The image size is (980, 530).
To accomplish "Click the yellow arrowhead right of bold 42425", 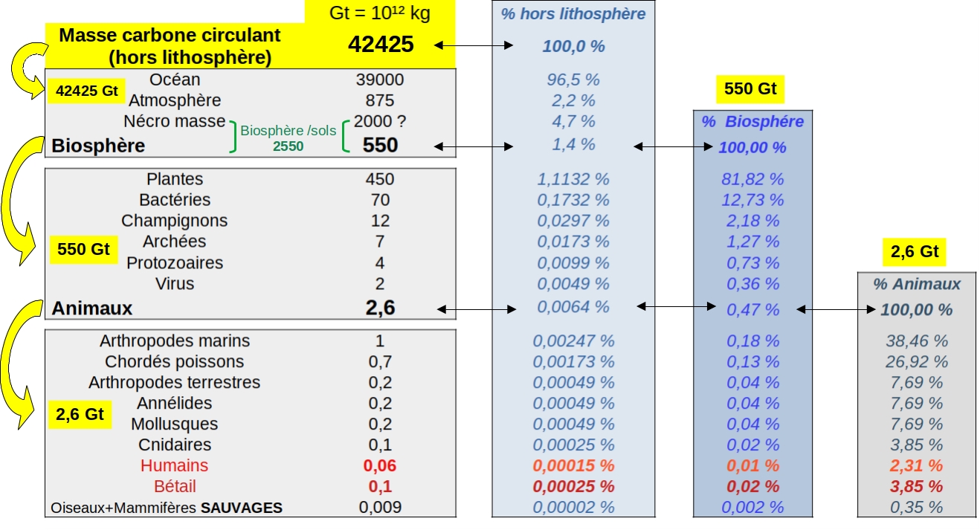I will click(x=444, y=46).
